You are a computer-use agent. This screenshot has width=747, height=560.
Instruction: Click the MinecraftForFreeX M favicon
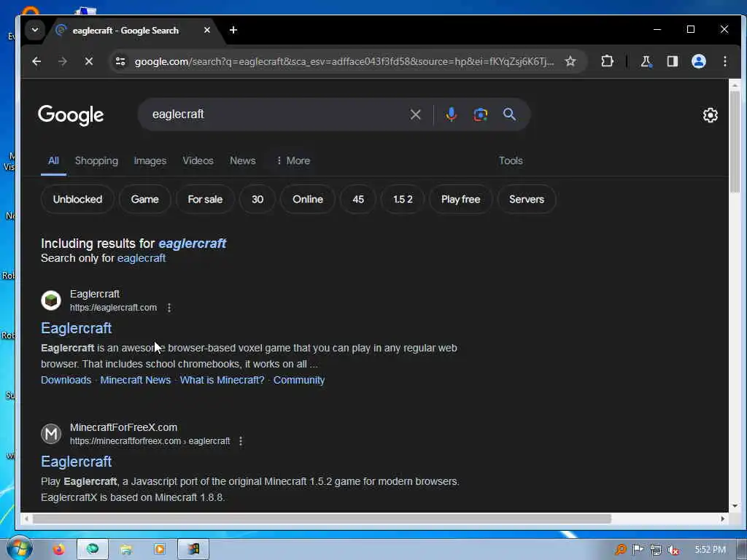click(51, 434)
